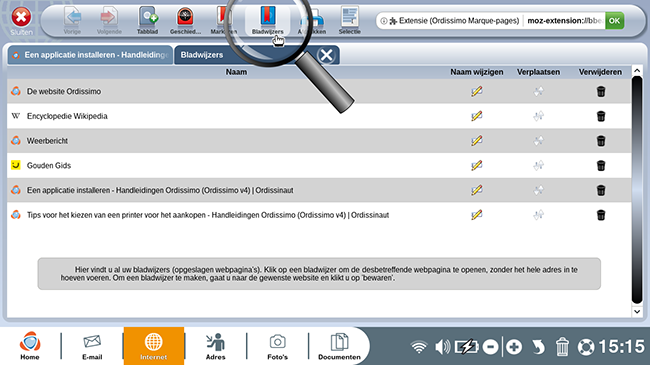Click the undo arrow in tray
The width and height of the screenshot is (650, 365).
pos(538,347)
